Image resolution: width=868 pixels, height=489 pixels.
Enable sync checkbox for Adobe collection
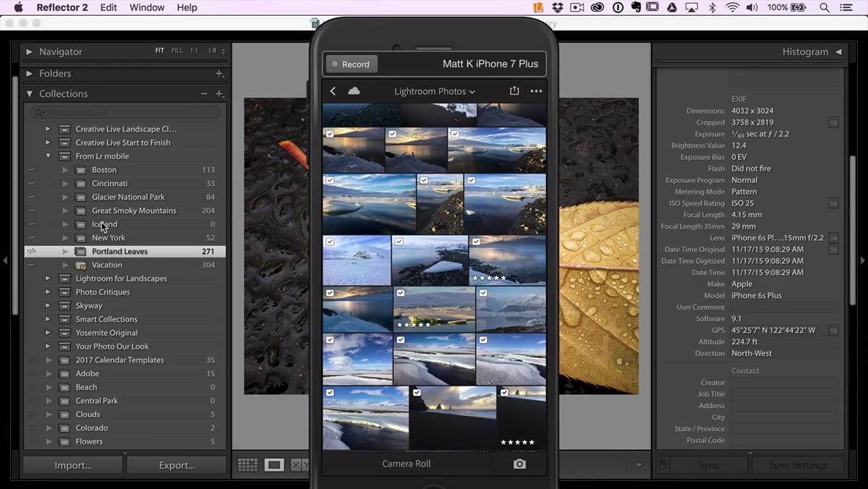(x=31, y=374)
